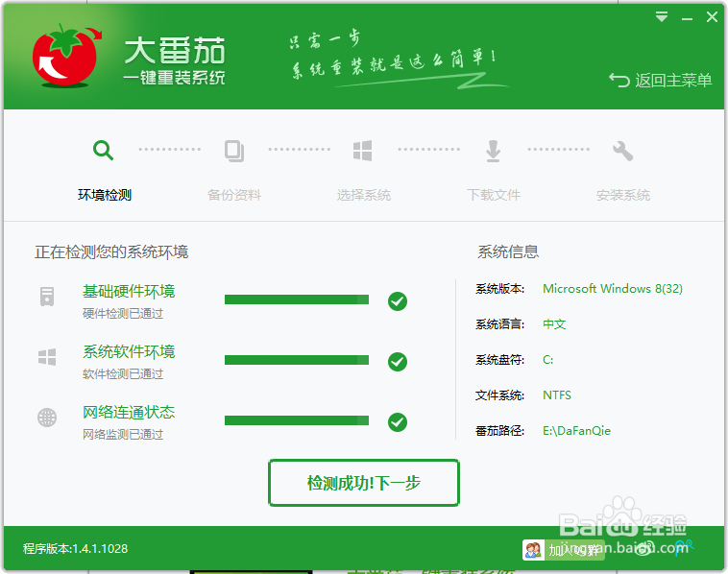Click 软件检测已通过 status text
728x574 pixels.
123,374
